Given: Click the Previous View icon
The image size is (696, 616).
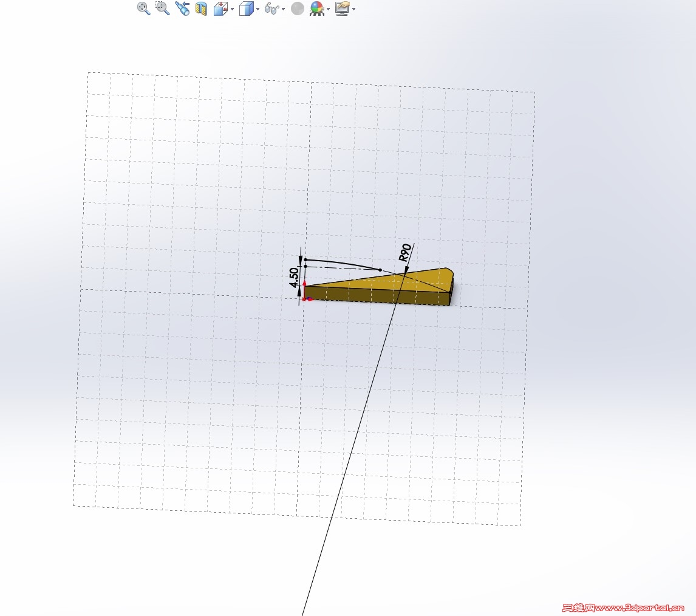Looking at the screenshot, I should (182, 9).
